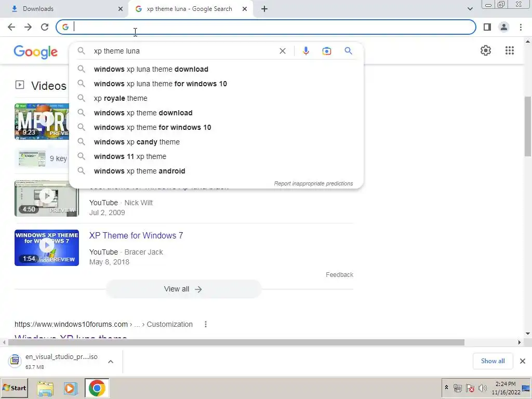Pick the xp royale theme suggestion

[216, 98]
